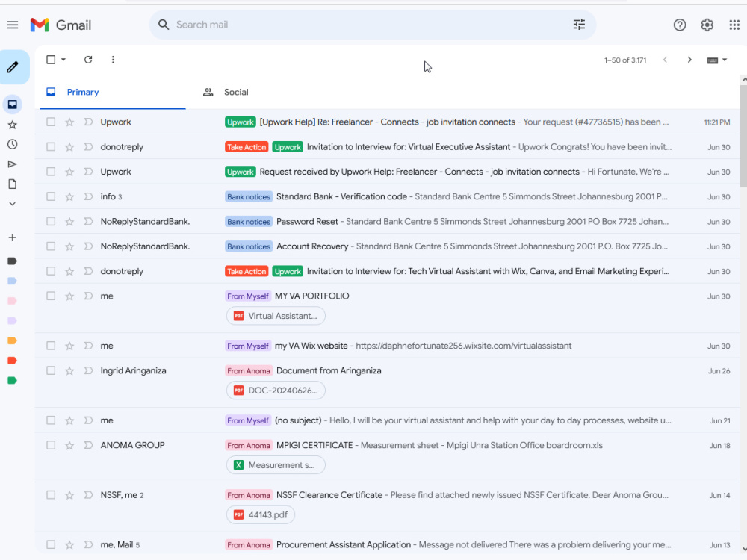Click the Compose pencil button
The height and width of the screenshot is (560, 747).
click(x=13, y=66)
